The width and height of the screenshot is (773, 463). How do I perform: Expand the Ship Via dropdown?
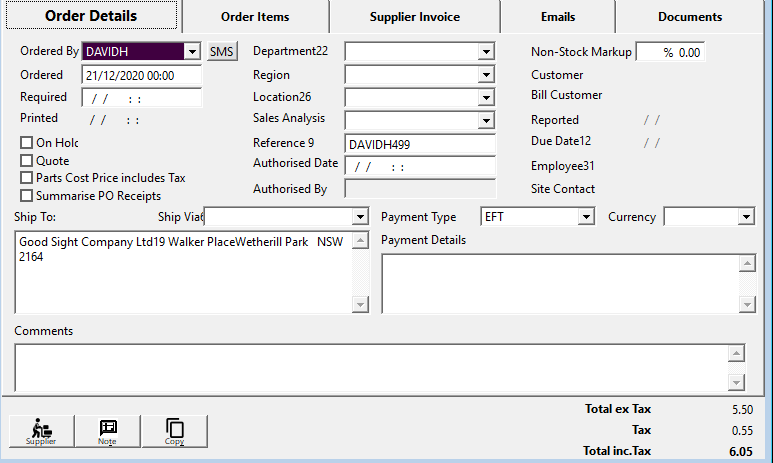click(x=360, y=217)
